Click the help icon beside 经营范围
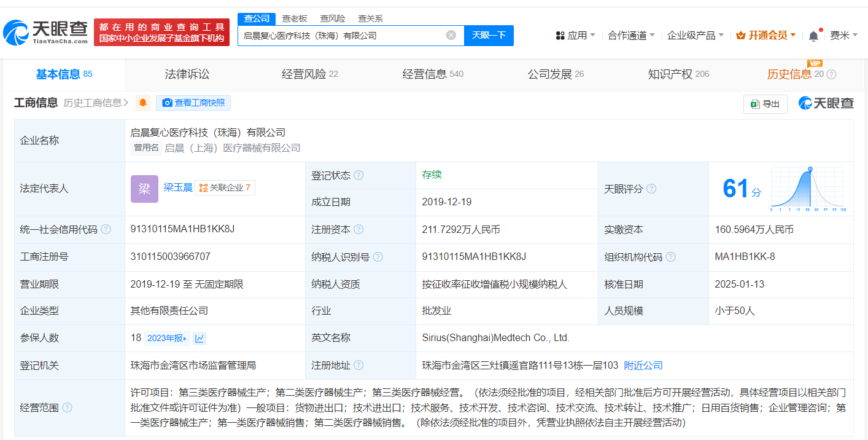This screenshot has width=868, height=440. [x=67, y=407]
